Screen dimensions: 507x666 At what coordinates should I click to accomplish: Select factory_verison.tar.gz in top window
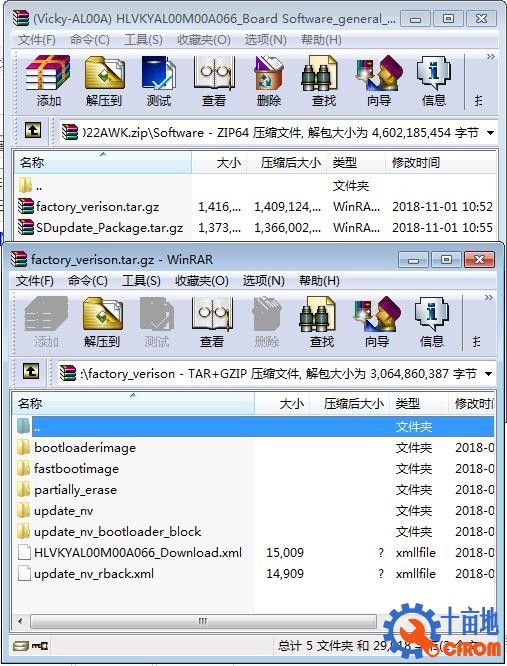point(255,207)
